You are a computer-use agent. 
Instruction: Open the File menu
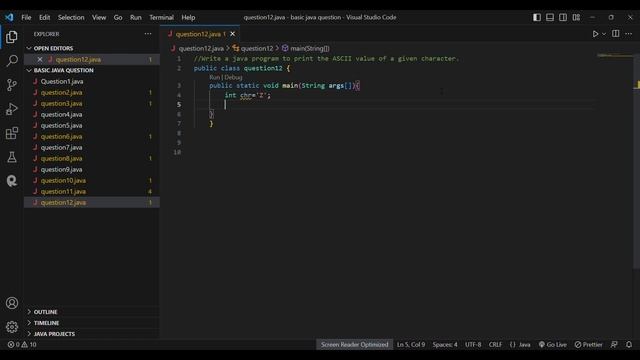click(x=26, y=17)
